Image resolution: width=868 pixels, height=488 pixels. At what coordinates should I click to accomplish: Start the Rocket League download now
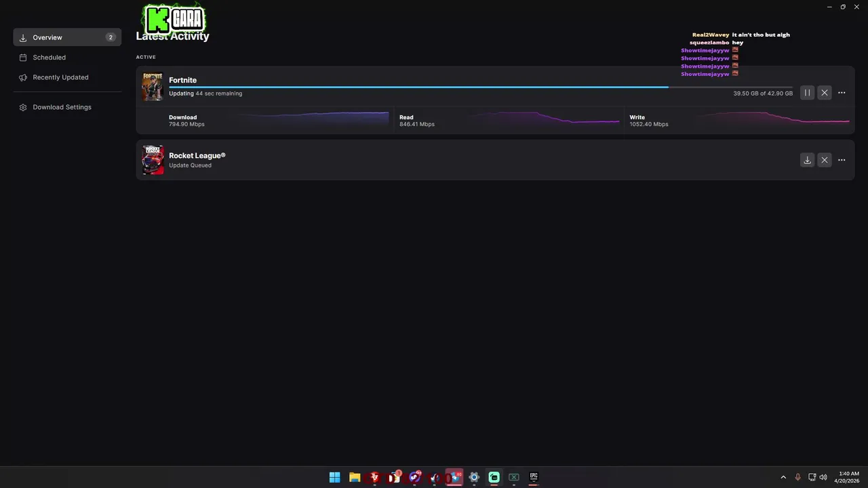click(807, 160)
